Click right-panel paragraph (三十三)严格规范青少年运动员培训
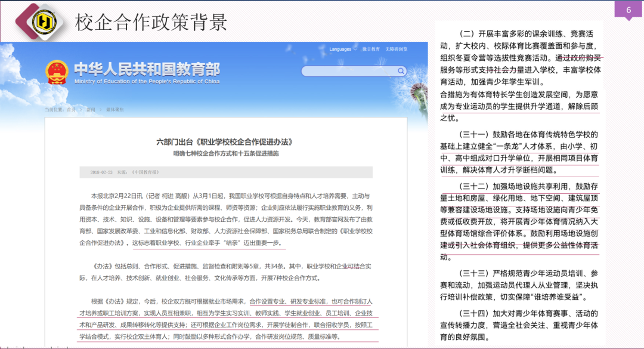644x349 pixels. (x=519, y=285)
